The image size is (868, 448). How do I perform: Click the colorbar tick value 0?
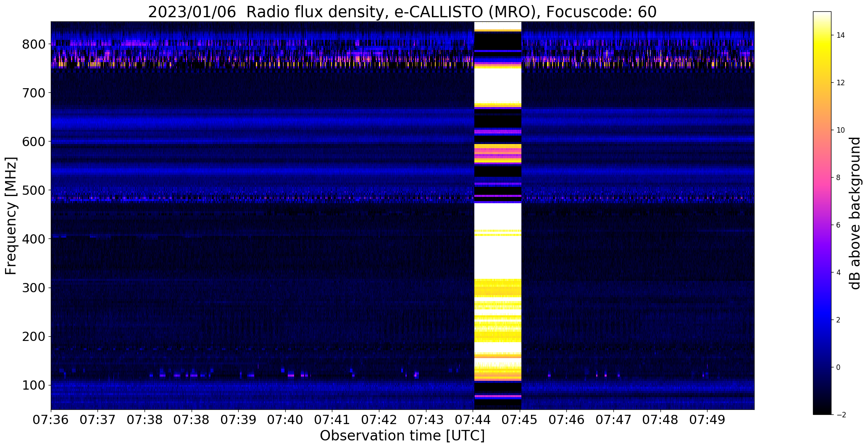(x=839, y=367)
